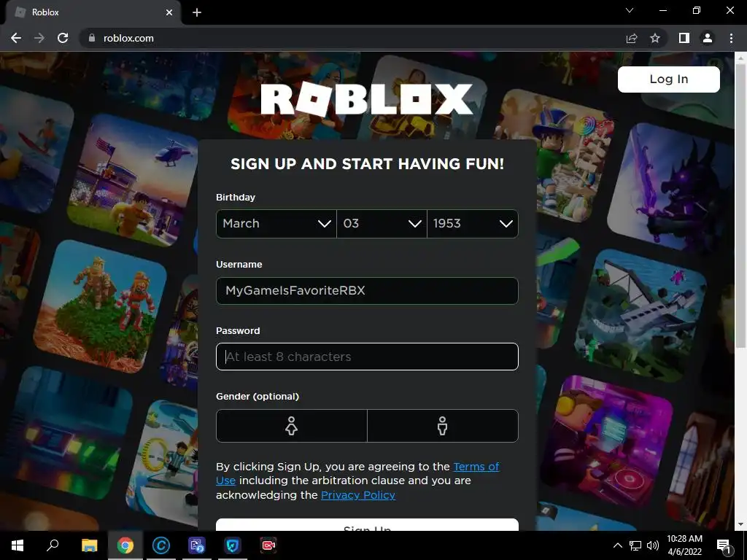The image size is (747, 560).
Task: Click the network icon in system tray
Action: [x=635, y=545]
